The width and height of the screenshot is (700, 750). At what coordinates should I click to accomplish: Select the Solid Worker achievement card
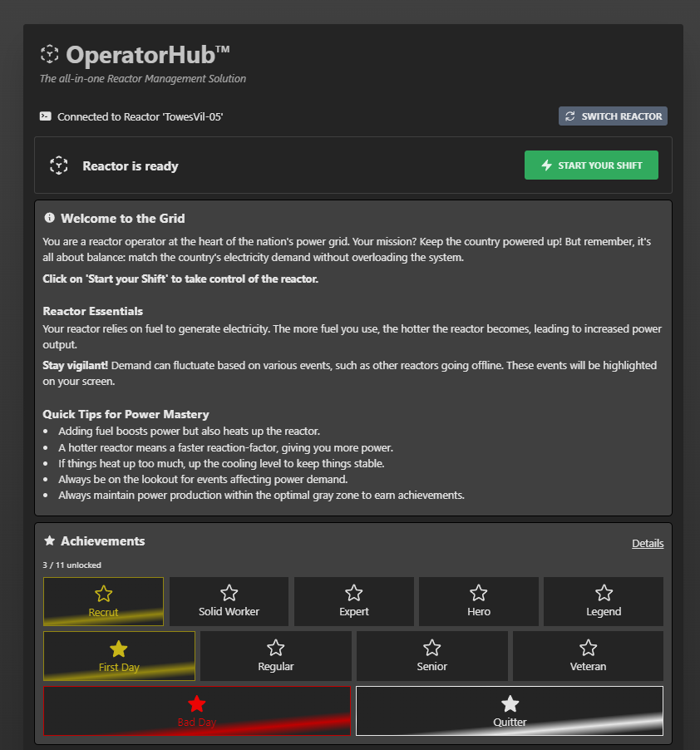tap(229, 601)
